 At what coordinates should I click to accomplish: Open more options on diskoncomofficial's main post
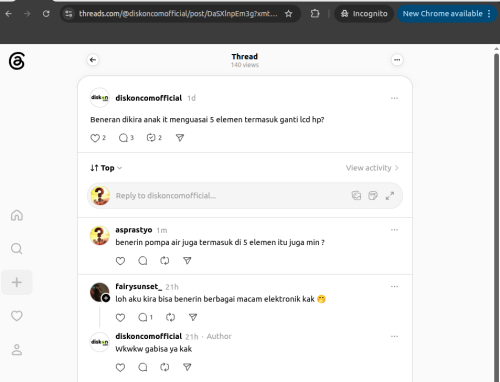click(394, 98)
